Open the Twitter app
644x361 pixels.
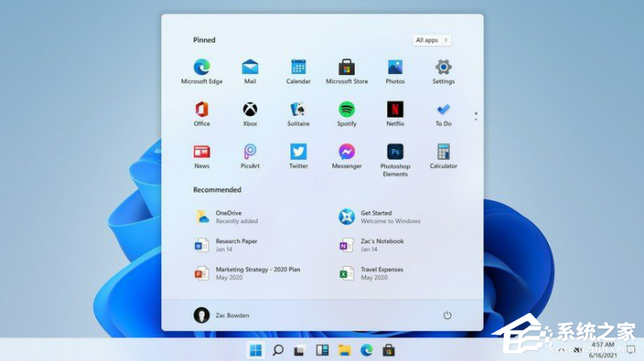coord(298,156)
